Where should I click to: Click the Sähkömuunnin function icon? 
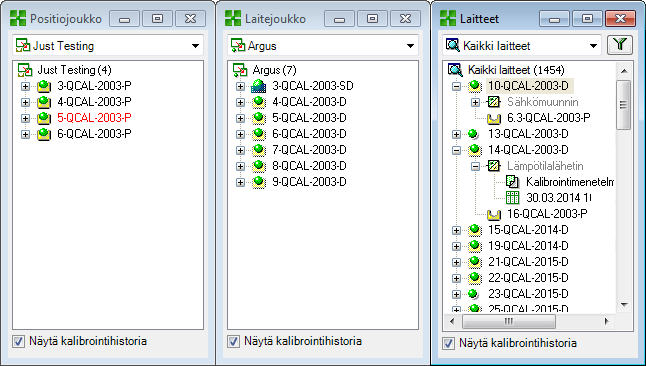point(494,102)
